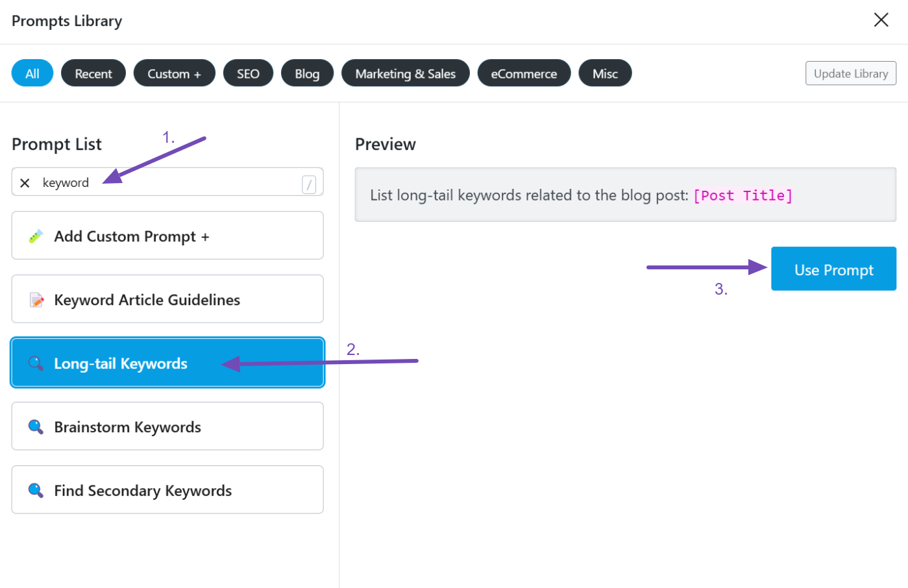Close the Prompts Library dialog
908x588 pixels.
coord(881,20)
